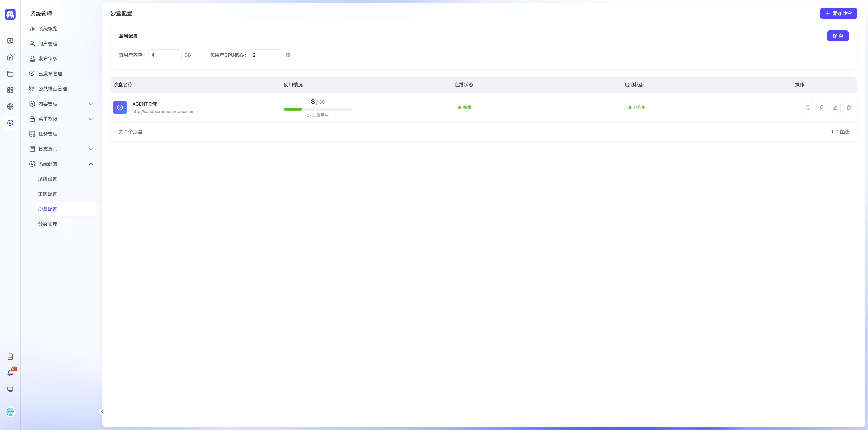Expand the 内容管理 menu section
The width and height of the screenshot is (868, 430).
click(61, 104)
